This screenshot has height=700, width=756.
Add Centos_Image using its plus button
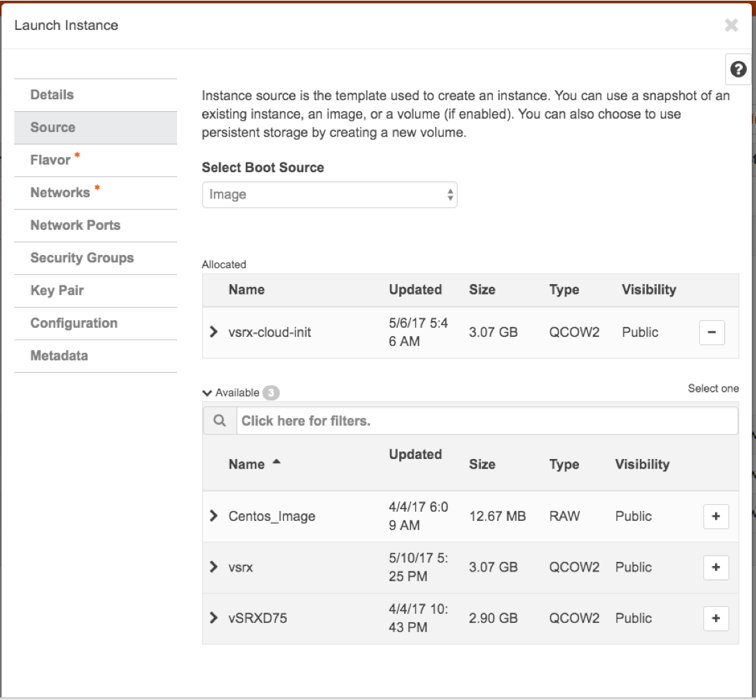(x=716, y=517)
